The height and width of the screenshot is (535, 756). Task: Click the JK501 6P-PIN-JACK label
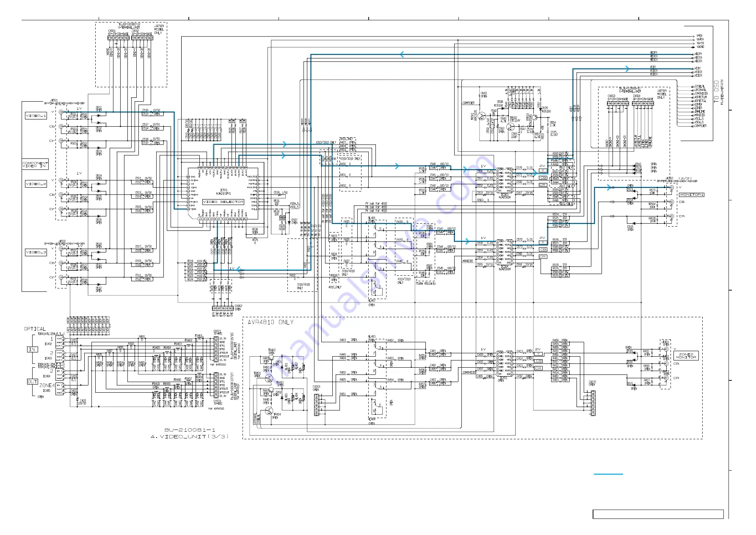[x=64, y=102]
